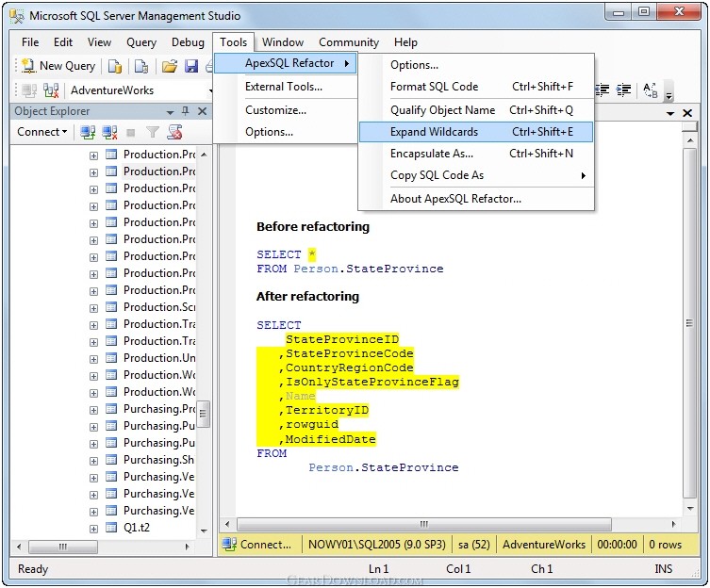This screenshot has width=710, height=588.
Task: Open the query document tab list arrow
Action: (x=670, y=114)
